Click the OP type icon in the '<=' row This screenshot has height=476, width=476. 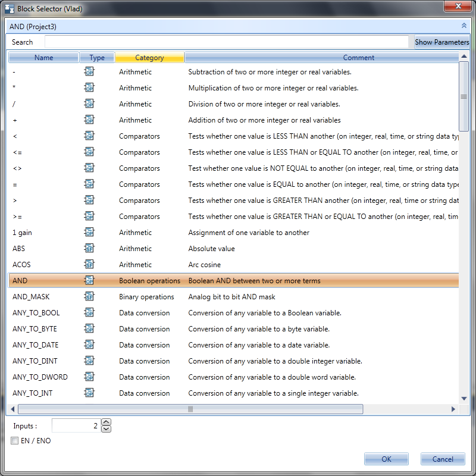[x=89, y=152]
